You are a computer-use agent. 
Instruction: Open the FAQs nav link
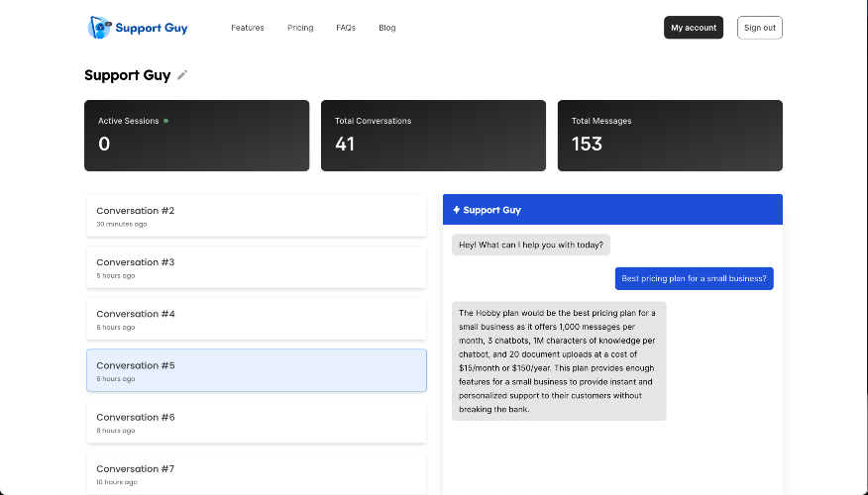[346, 28]
